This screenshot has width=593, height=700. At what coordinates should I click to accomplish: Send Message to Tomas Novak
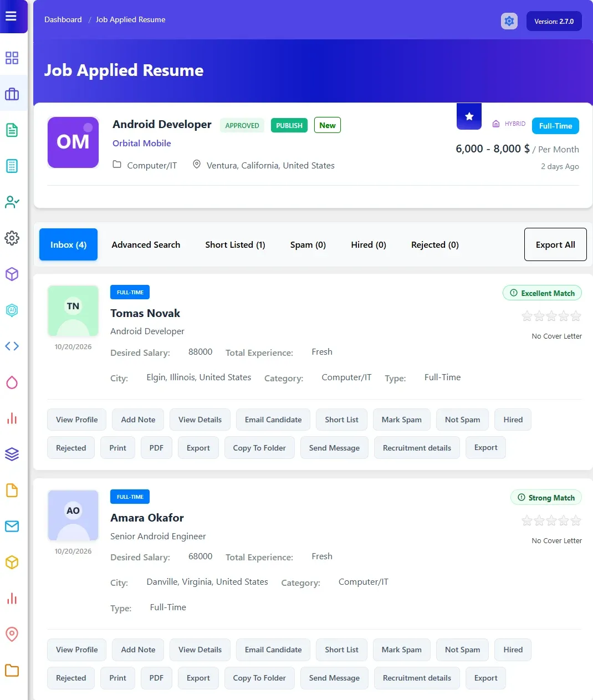point(334,448)
